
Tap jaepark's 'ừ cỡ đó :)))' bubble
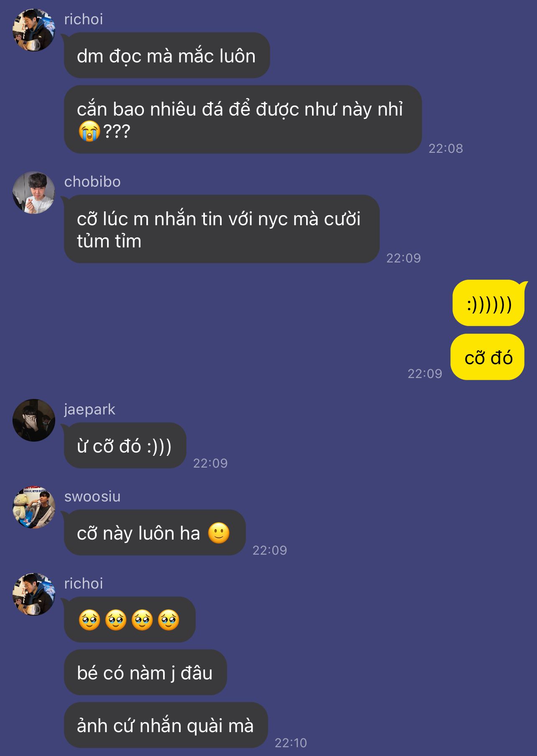point(125,445)
